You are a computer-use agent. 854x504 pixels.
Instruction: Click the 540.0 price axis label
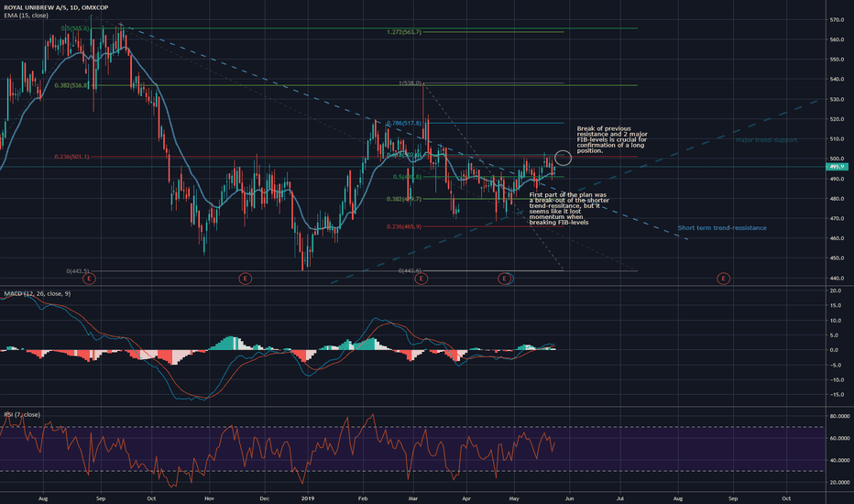click(x=837, y=80)
